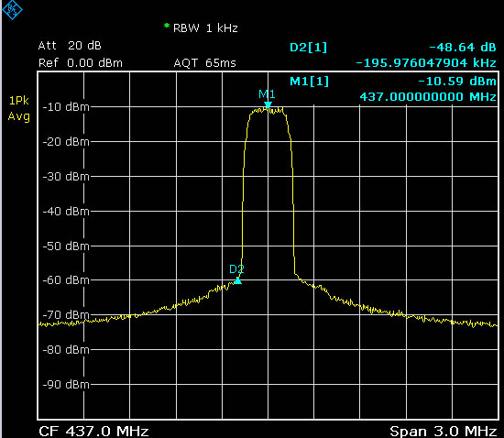
Task: Select the -48.64 dB delta value
Action: click(463, 48)
